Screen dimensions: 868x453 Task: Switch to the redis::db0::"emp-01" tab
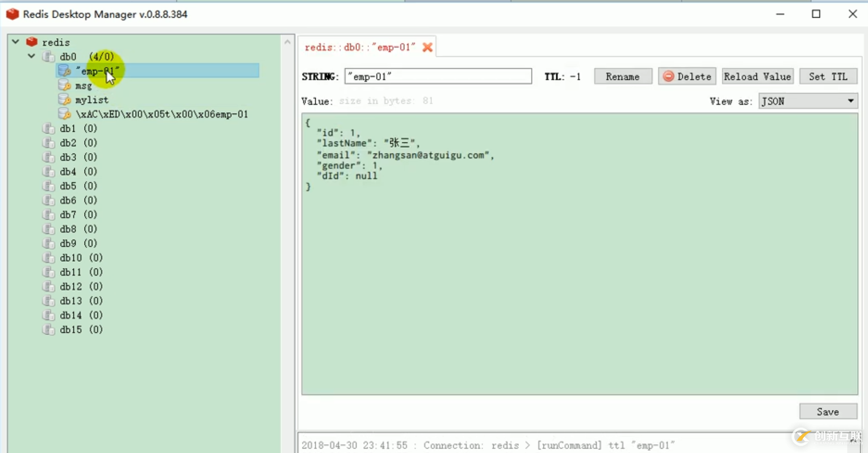tap(360, 47)
